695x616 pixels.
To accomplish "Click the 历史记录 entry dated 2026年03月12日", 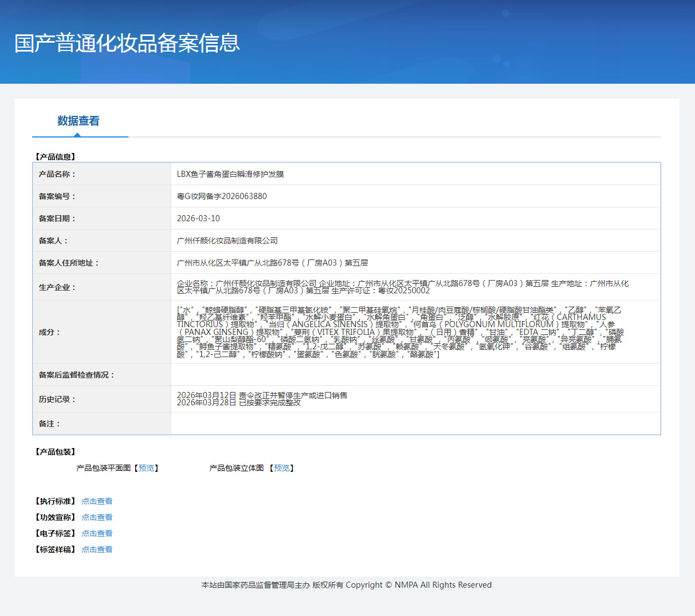I will [x=262, y=395].
